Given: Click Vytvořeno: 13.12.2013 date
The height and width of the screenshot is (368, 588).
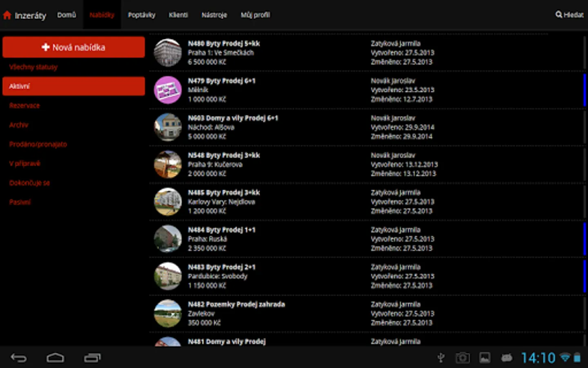Looking at the screenshot, I should coord(404,164).
